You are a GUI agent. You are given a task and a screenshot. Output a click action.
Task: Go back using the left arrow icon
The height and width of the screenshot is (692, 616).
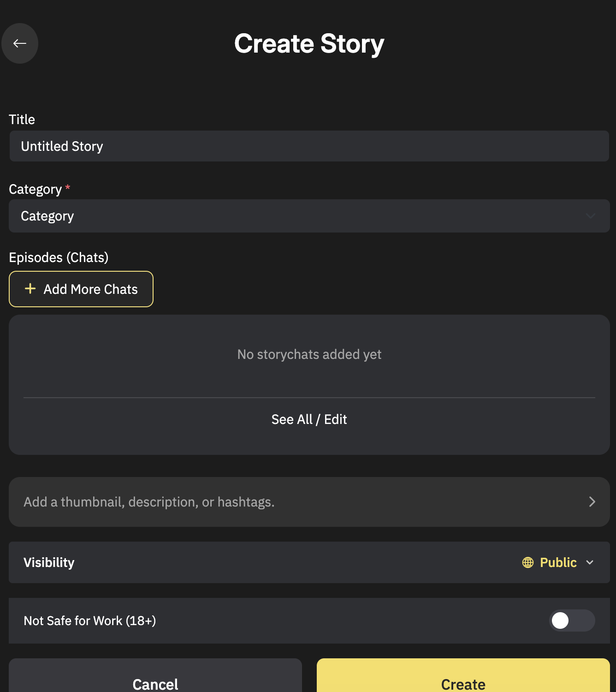point(20,43)
